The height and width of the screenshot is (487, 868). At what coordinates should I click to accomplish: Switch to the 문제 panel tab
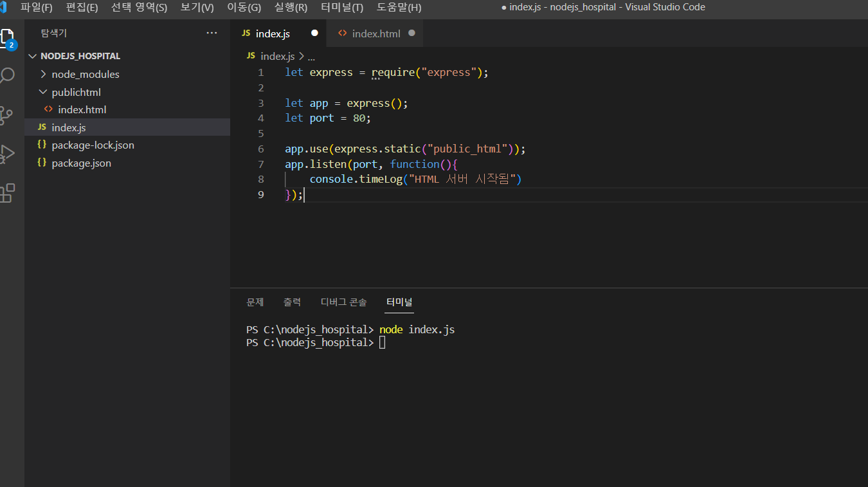tap(255, 302)
